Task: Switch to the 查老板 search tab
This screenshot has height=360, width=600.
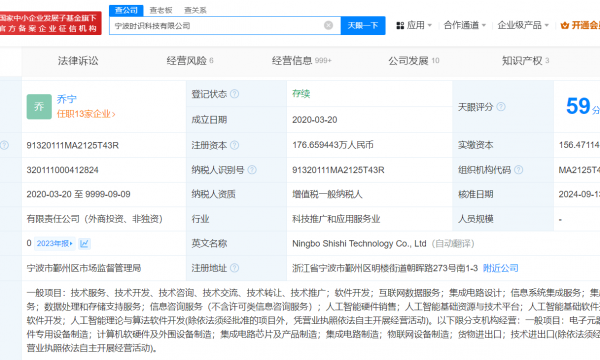Action: tap(161, 10)
